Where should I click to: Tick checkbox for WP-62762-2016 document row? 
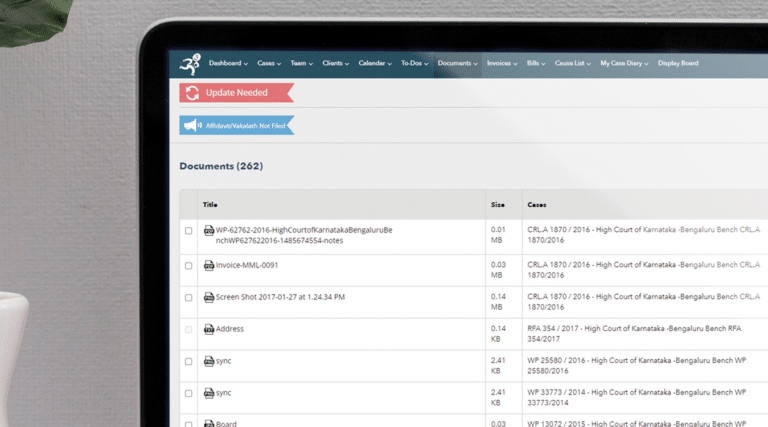coord(189,231)
